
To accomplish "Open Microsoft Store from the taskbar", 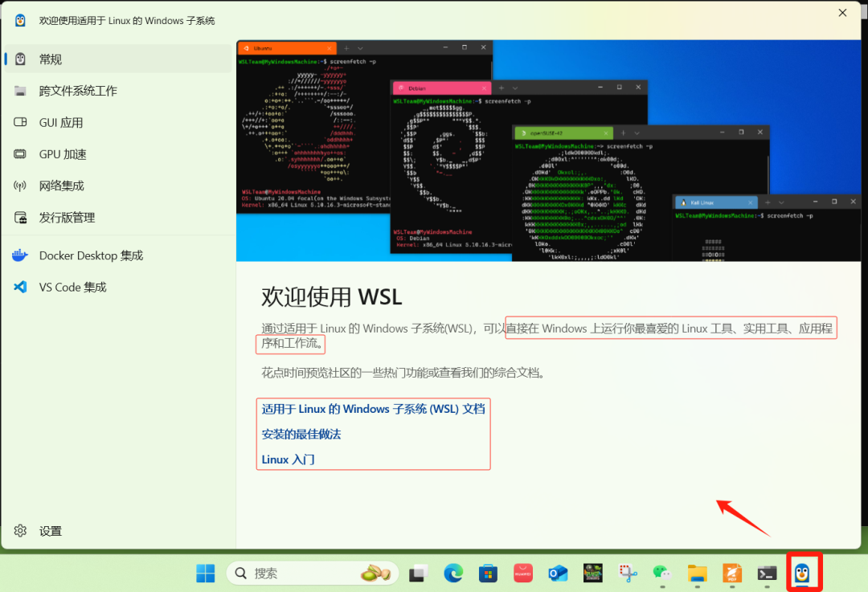I will pyautogui.click(x=488, y=574).
